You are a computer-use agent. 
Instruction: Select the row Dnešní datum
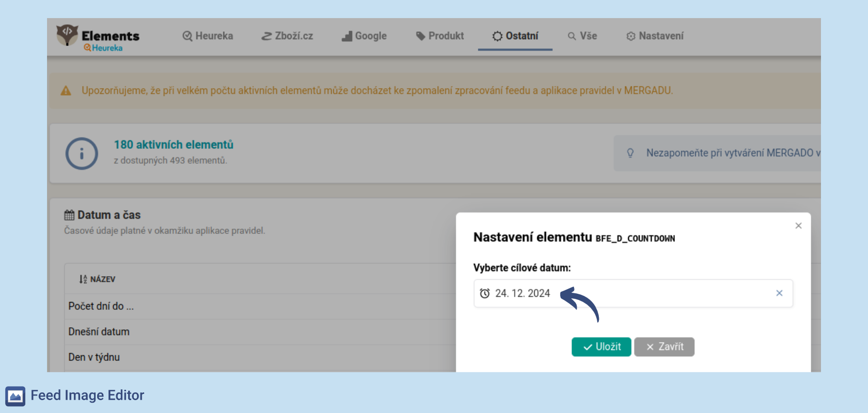pyautogui.click(x=99, y=332)
